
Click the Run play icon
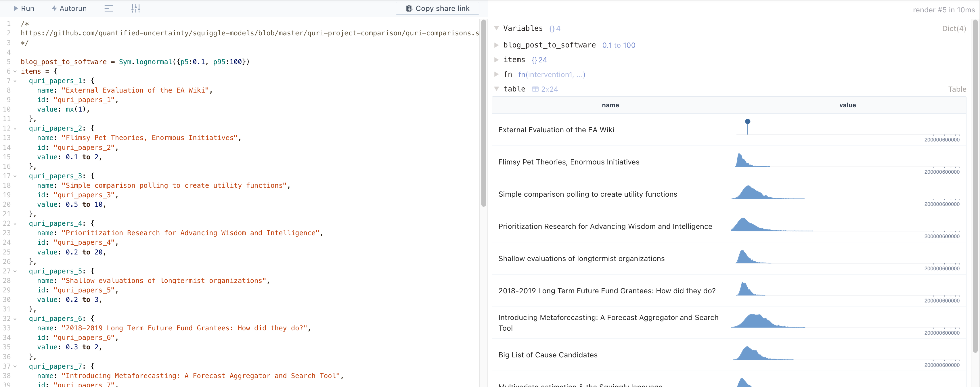point(16,8)
